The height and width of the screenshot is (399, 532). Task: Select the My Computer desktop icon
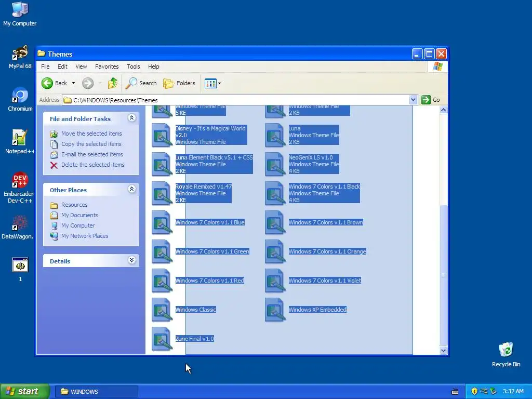point(20,14)
